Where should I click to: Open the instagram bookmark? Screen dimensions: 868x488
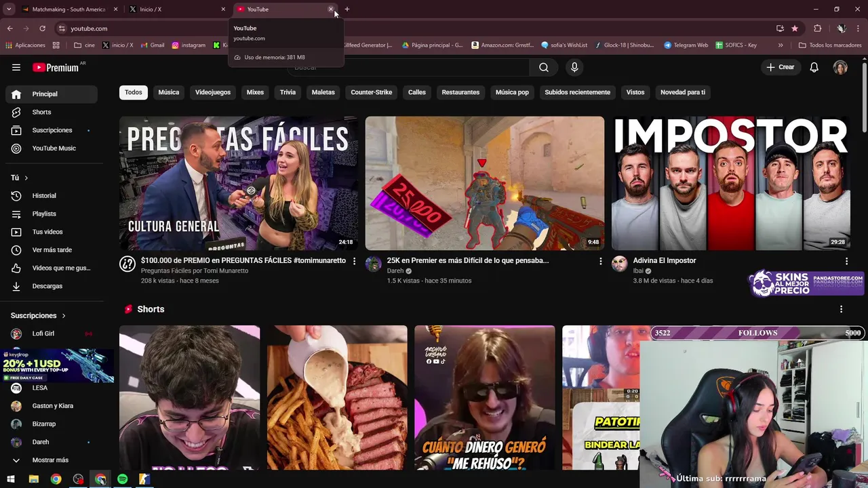click(188, 45)
